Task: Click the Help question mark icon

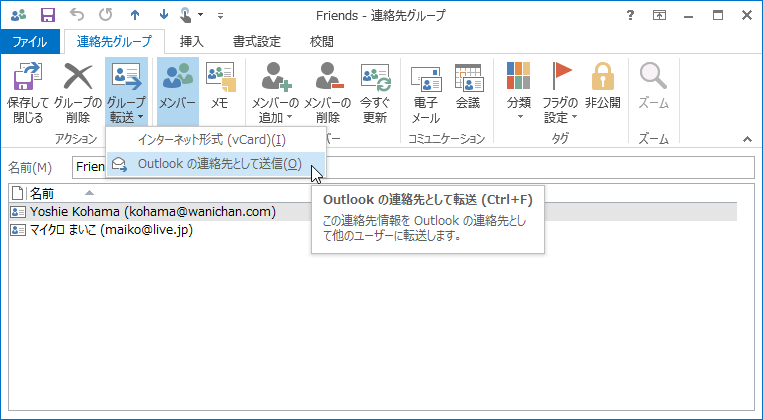Action: tap(630, 16)
